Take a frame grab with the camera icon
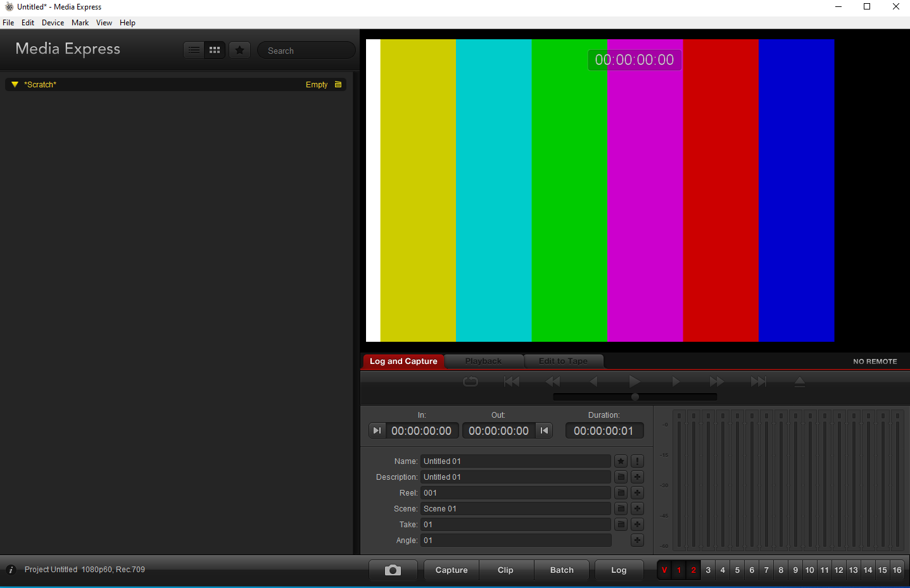The width and height of the screenshot is (910, 588). (x=393, y=570)
